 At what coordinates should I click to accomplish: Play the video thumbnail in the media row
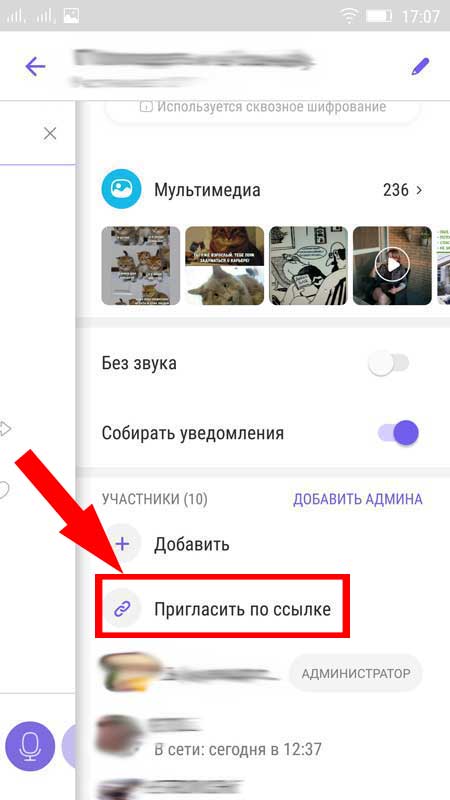point(392,265)
